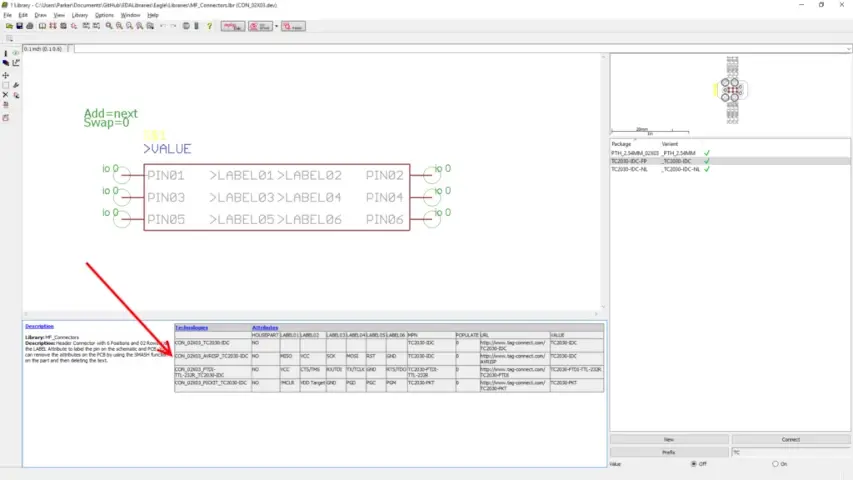
Task: Select the Delete X tool
Action: click(6, 95)
